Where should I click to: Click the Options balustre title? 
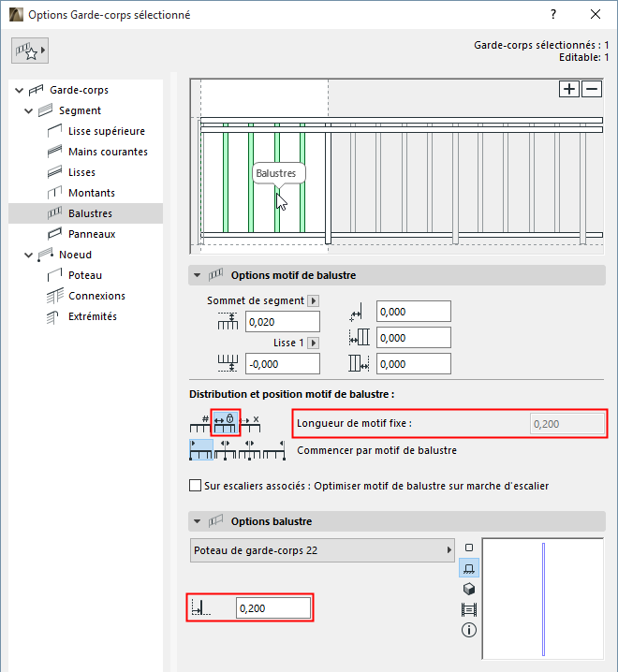coord(272,521)
